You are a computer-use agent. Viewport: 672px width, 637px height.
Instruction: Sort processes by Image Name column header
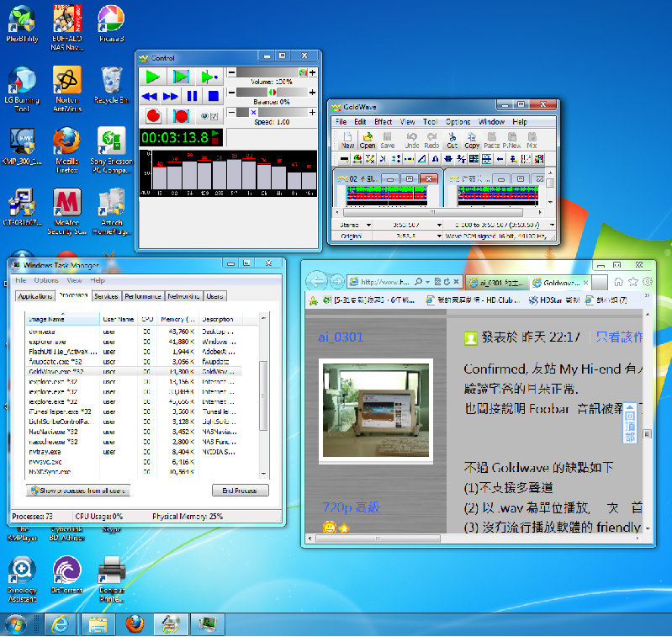pyautogui.click(x=62, y=320)
